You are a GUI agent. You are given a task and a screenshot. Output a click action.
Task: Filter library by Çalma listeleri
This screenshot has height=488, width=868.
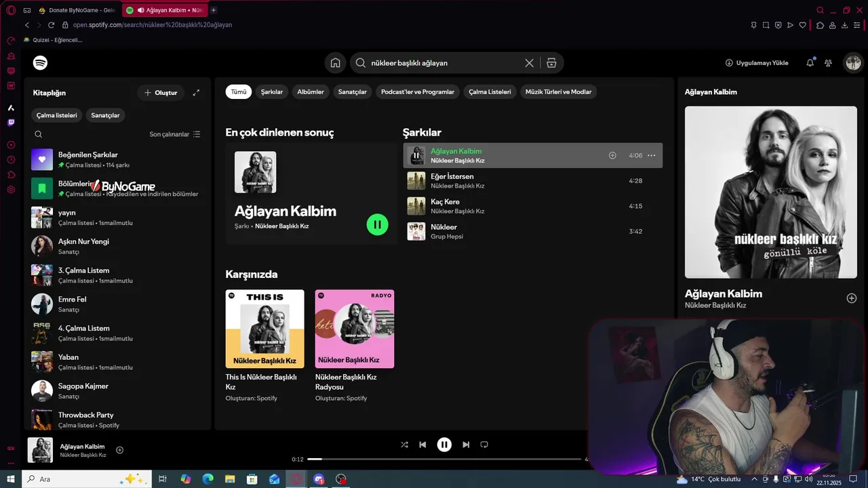[x=57, y=115]
